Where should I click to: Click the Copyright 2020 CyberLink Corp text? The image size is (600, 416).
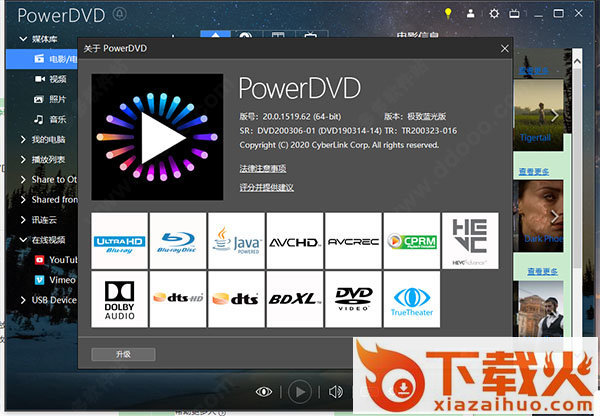coord(339,145)
